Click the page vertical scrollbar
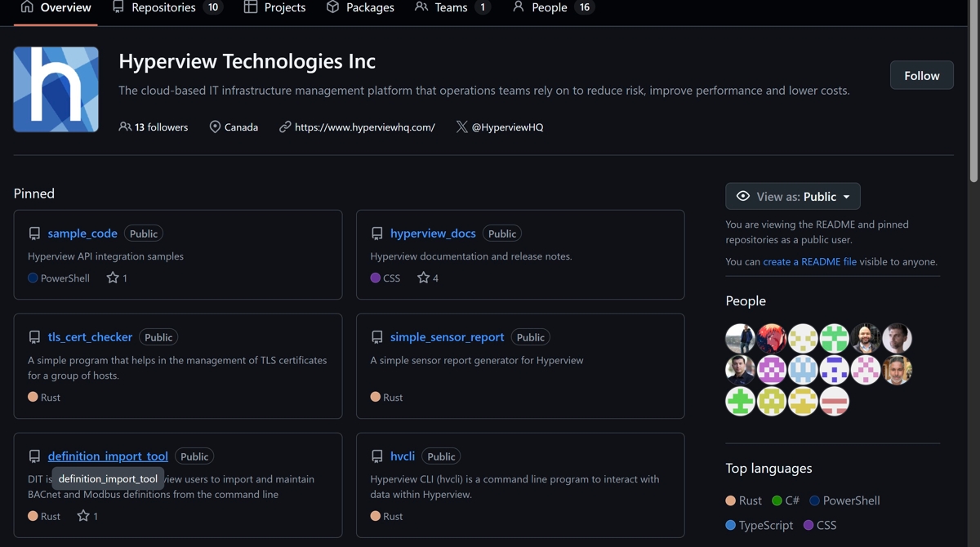 pyautogui.click(x=973, y=90)
